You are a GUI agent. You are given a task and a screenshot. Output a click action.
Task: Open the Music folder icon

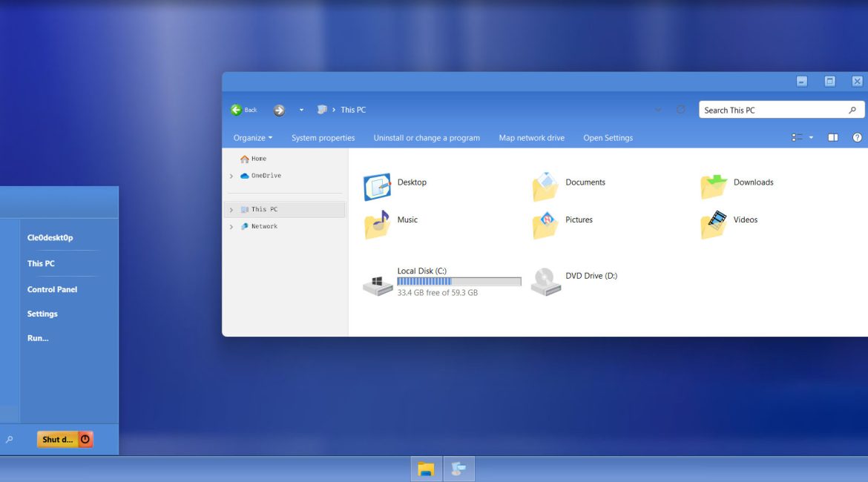(x=377, y=225)
